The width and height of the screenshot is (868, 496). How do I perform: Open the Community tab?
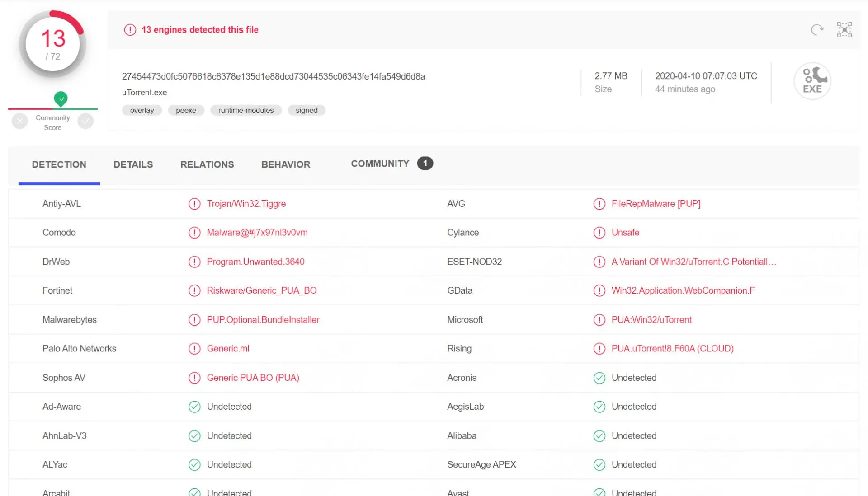coord(392,164)
